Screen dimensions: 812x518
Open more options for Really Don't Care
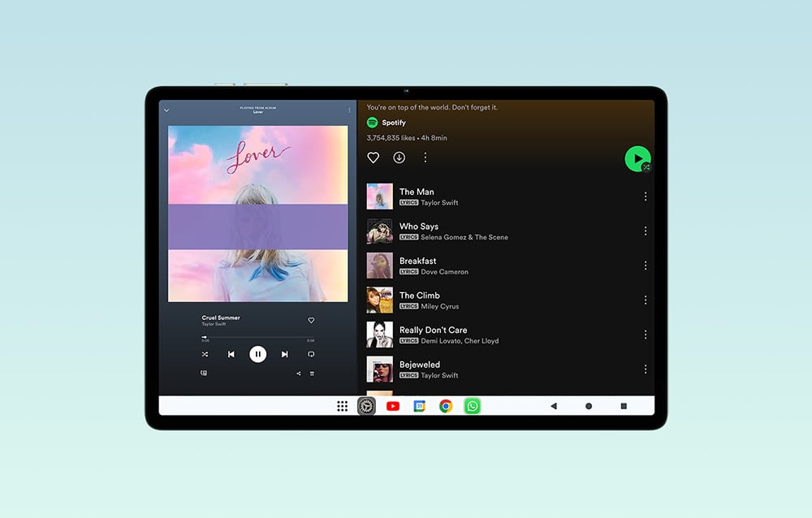pos(646,335)
